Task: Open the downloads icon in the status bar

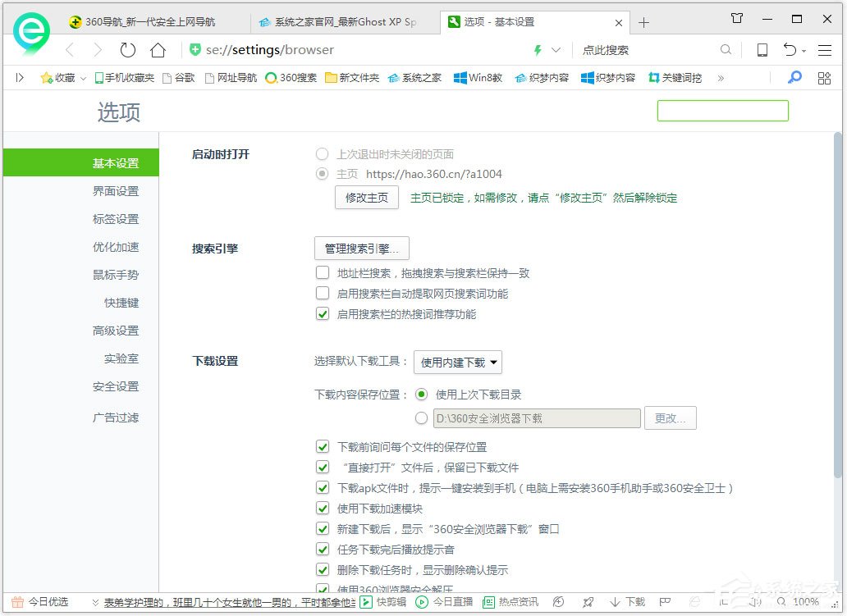Action: click(626, 601)
